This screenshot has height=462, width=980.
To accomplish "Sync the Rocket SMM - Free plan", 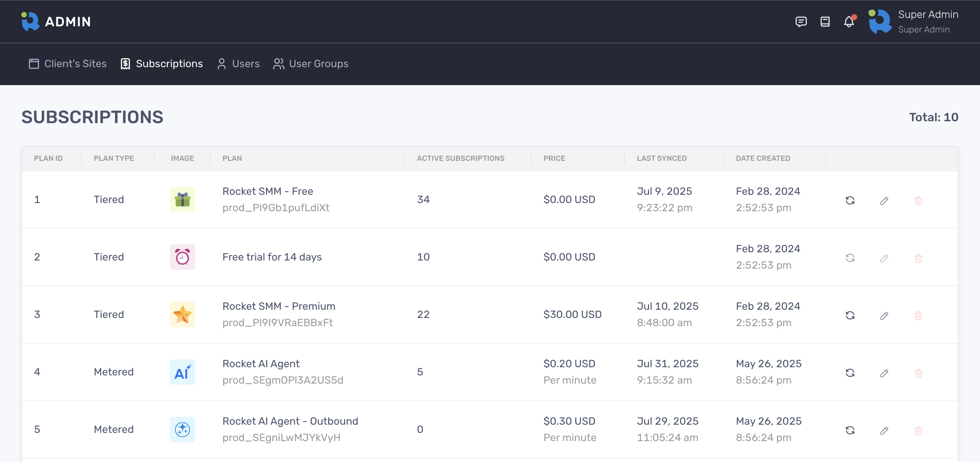I will (x=850, y=200).
